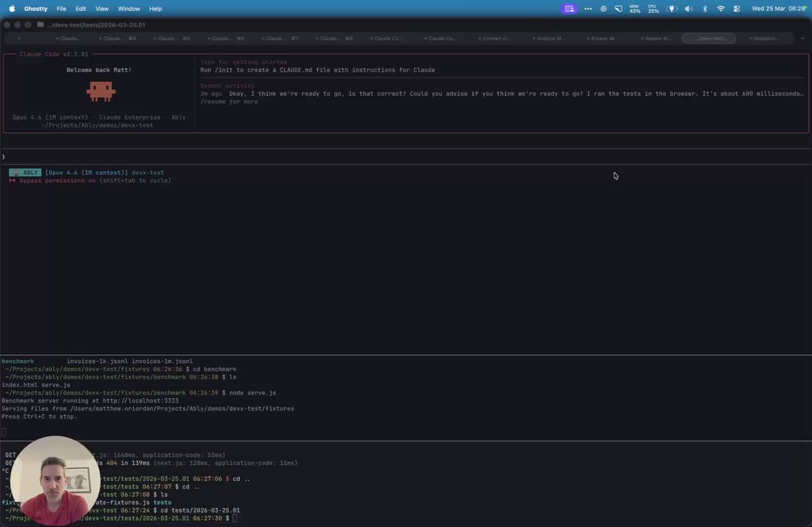Switch to the Assess de... tab
812x527 pixels.
click(x=604, y=38)
